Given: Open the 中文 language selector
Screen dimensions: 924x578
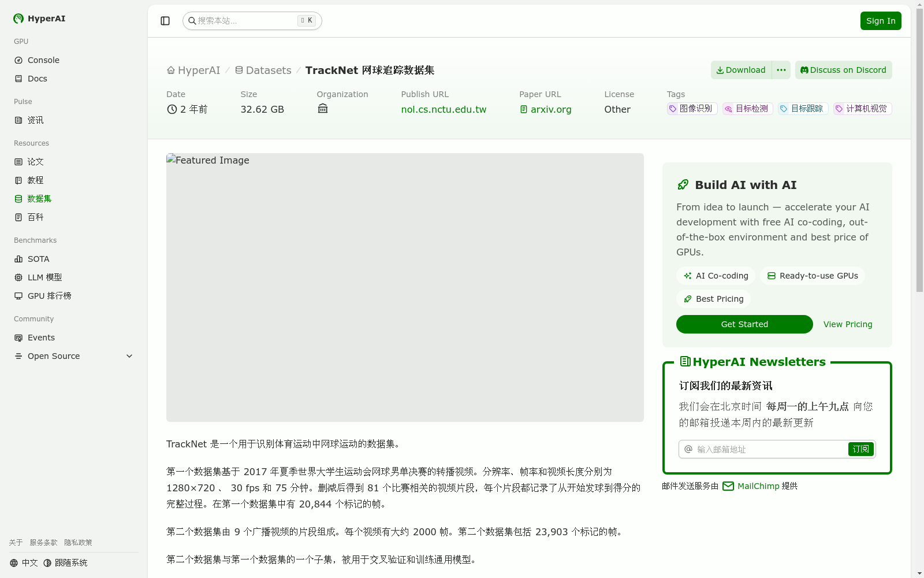Looking at the screenshot, I should [24, 563].
